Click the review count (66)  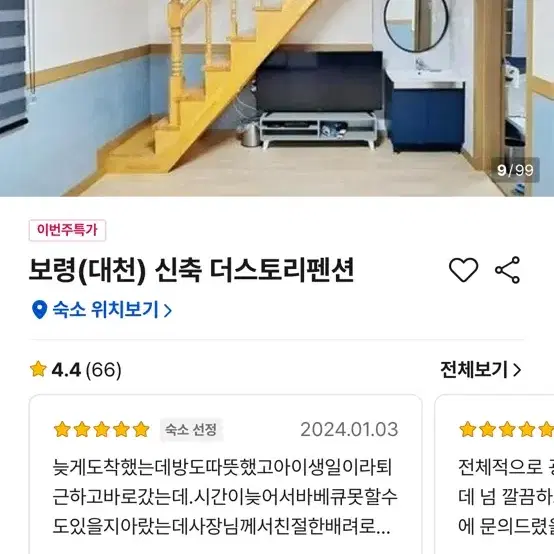click(x=104, y=370)
